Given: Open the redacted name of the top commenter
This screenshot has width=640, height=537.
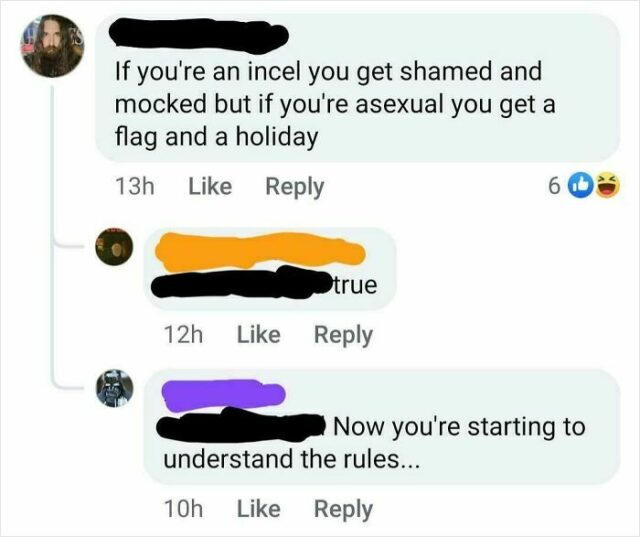Looking at the screenshot, I should coord(199,35).
